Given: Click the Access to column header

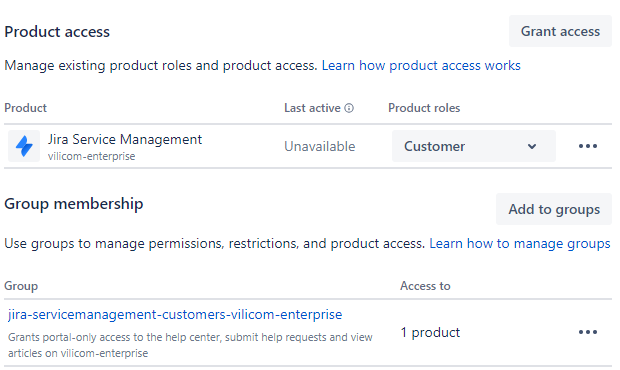Looking at the screenshot, I should (x=425, y=286).
